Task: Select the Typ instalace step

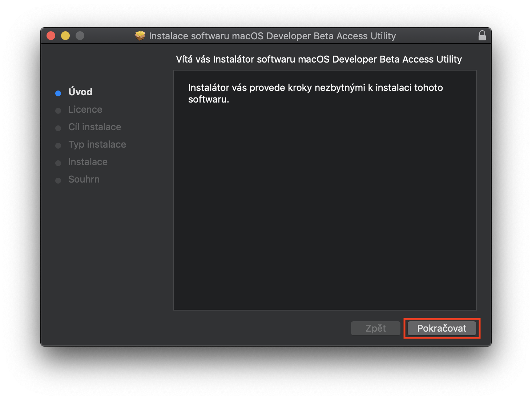Action: [97, 144]
